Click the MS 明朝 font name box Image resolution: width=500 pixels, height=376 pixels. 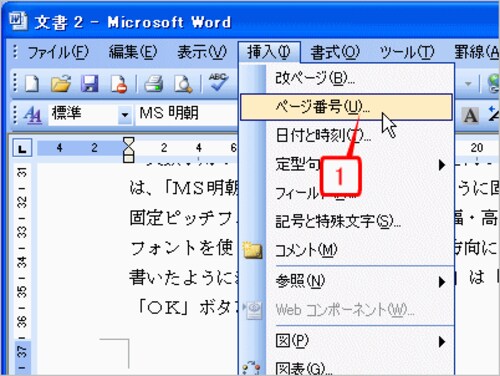click(x=187, y=113)
